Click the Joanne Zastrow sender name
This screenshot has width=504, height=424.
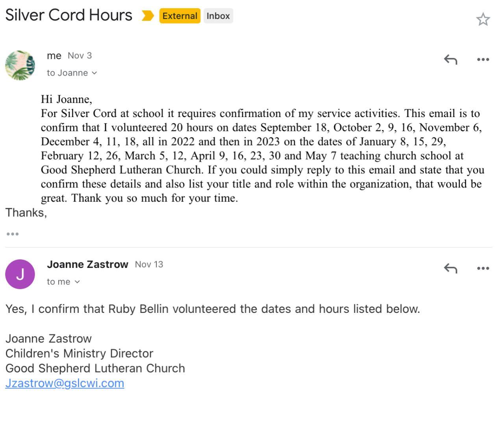point(87,264)
